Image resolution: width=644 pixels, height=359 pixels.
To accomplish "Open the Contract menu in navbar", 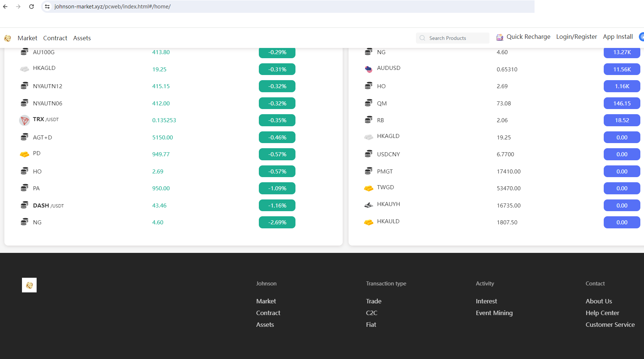I will (x=55, y=38).
